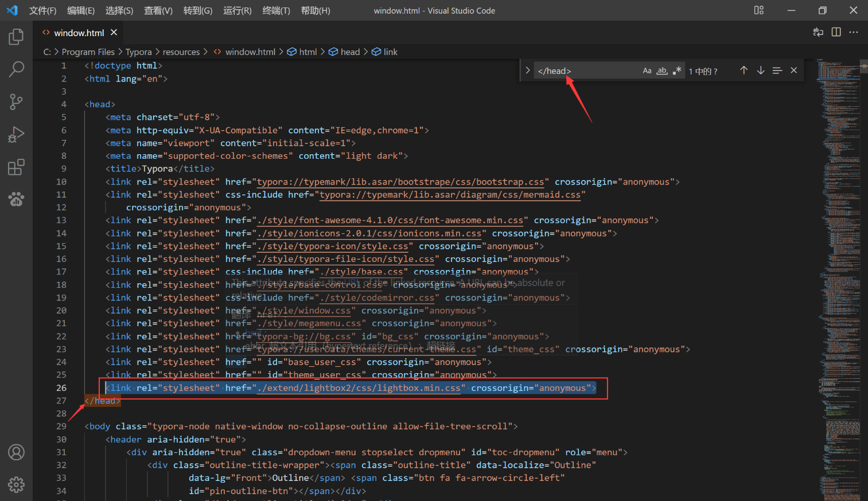Viewport: 868px width, 501px height.
Task: Click <title>Typora</title> on line 9
Action: (x=160, y=169)
